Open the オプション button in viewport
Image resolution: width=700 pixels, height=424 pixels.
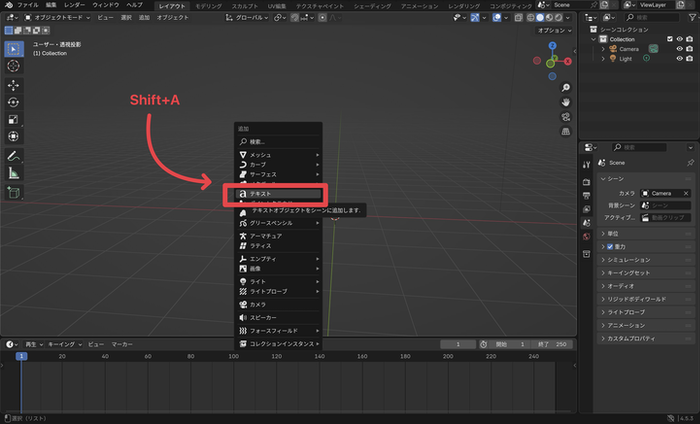(553, 30)
